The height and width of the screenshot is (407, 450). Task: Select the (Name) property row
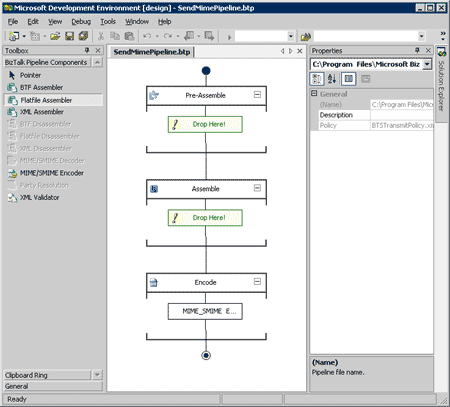(x=376, y=105)
